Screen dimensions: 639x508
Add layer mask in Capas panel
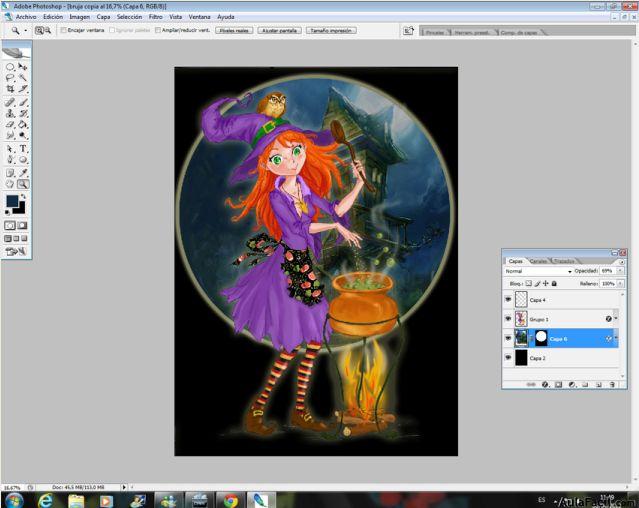[558, 384]
